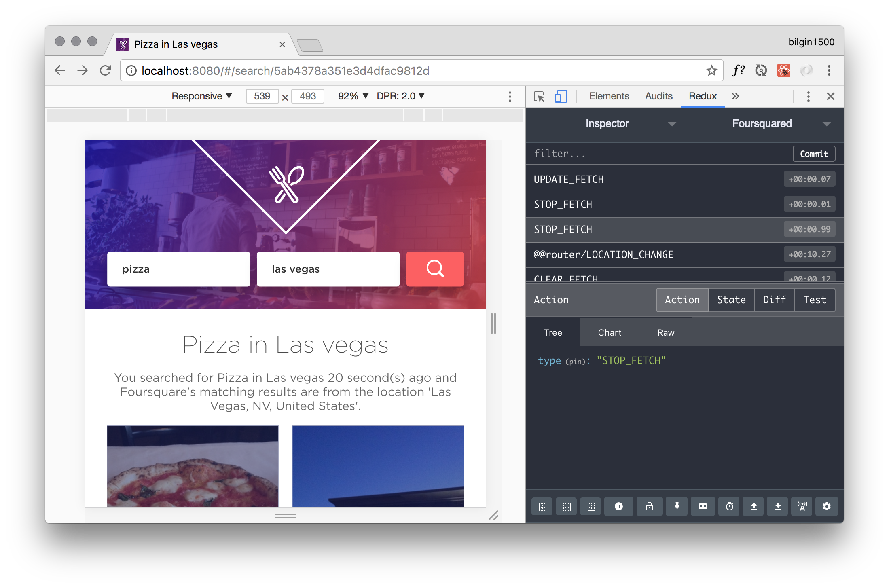This screenshot has width=889, height=588.
Task: Switch to the Elements tab
Action: [x=609, y=96]
